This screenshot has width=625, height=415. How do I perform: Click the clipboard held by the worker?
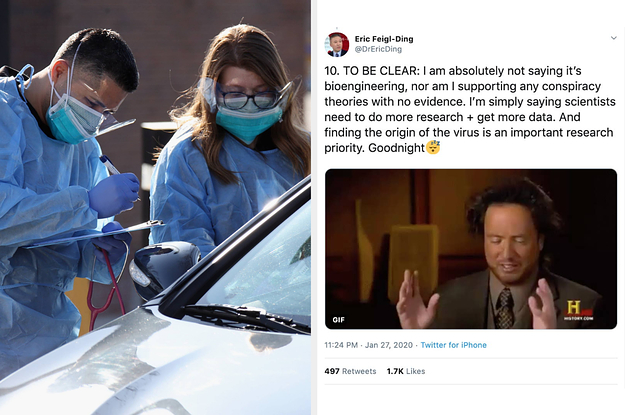click(x=94, y=235)
